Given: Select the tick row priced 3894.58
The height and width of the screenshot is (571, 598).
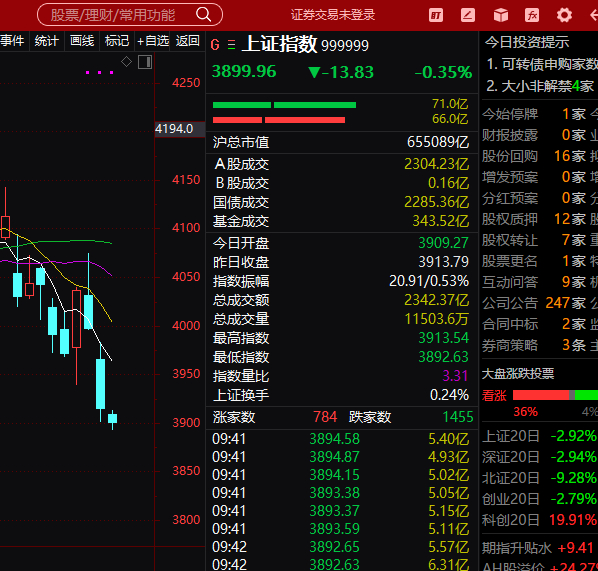Looking at the screenshot, I should (341, 439).
